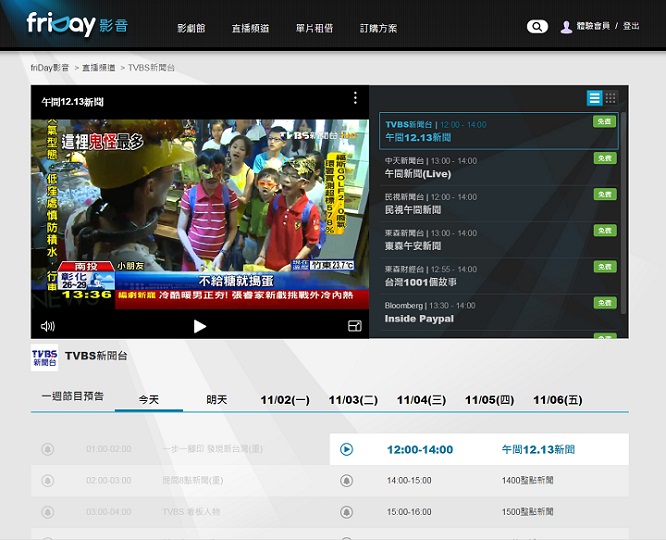The image size is (666, 540).
Task: Click the 1500整點新聞 program title
Action: [527, 512]
